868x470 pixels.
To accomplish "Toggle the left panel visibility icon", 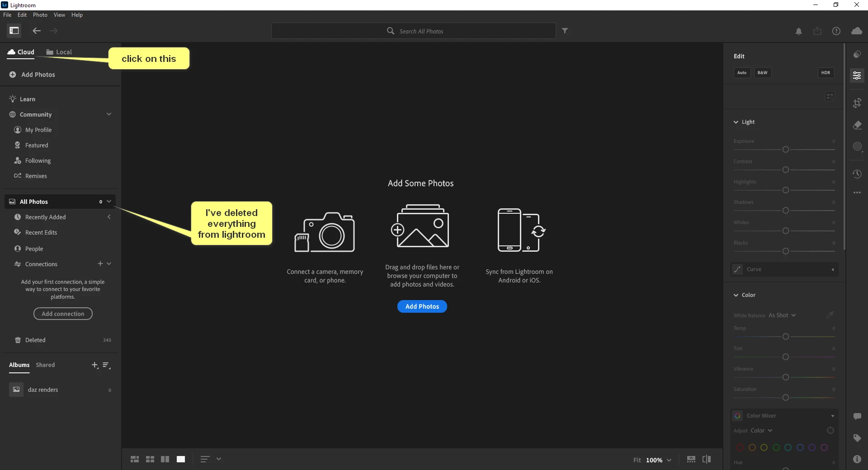I will (x=14, y=31).
